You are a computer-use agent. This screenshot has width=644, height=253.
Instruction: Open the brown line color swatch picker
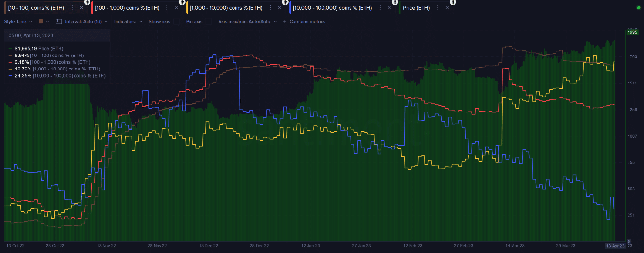pos(41,22)
